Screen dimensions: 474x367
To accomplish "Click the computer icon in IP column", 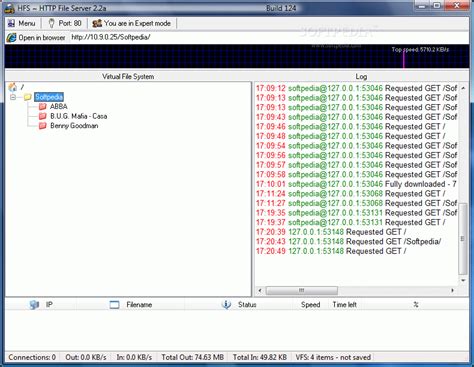I will (x=34, y=305).
